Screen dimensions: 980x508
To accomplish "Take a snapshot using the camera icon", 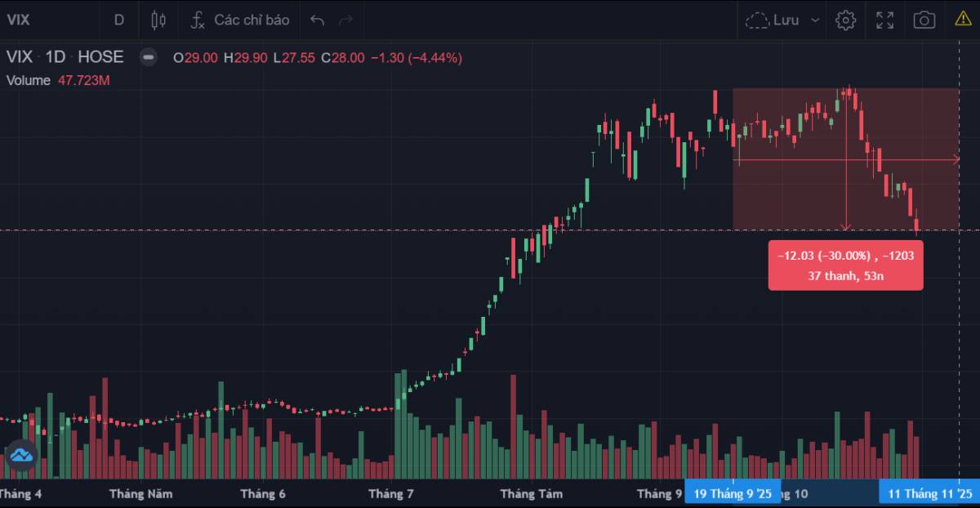I will 924,20.
